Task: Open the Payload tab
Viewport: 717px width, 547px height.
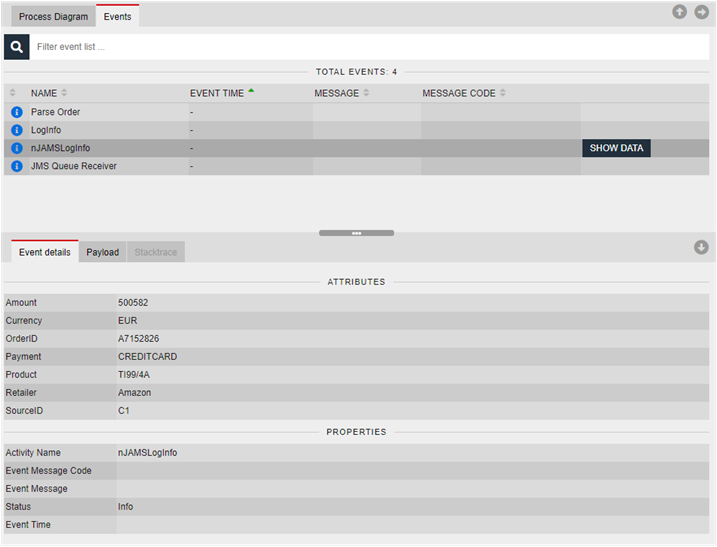Action: 102,252
